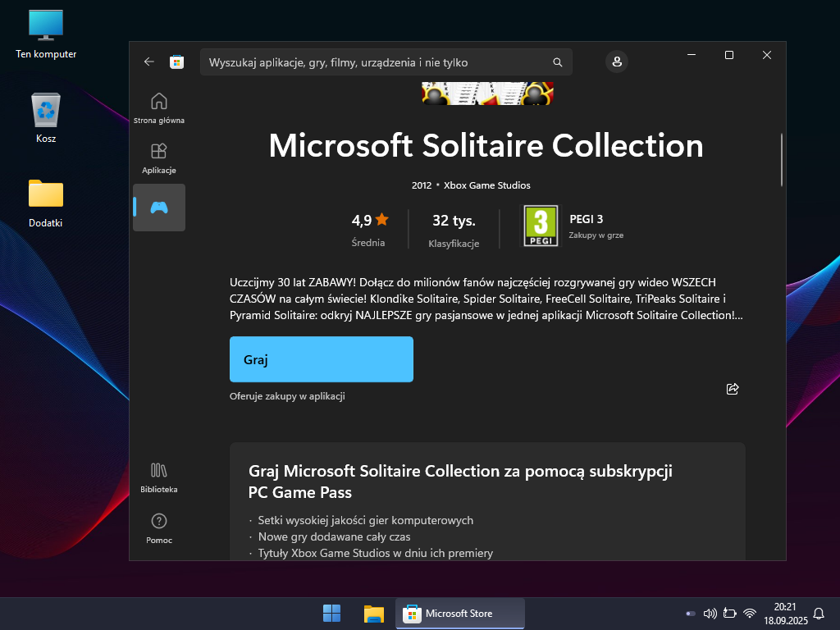This screenshot has width=840, height=630.
Task: Open File Explorer from taskbar
Action: [374, 614]
